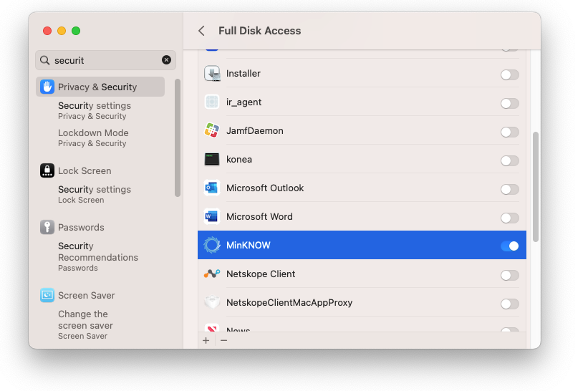Select Lock Screen in the sidebar
This screenshot has width=588, height=391.
click(85, 170)
